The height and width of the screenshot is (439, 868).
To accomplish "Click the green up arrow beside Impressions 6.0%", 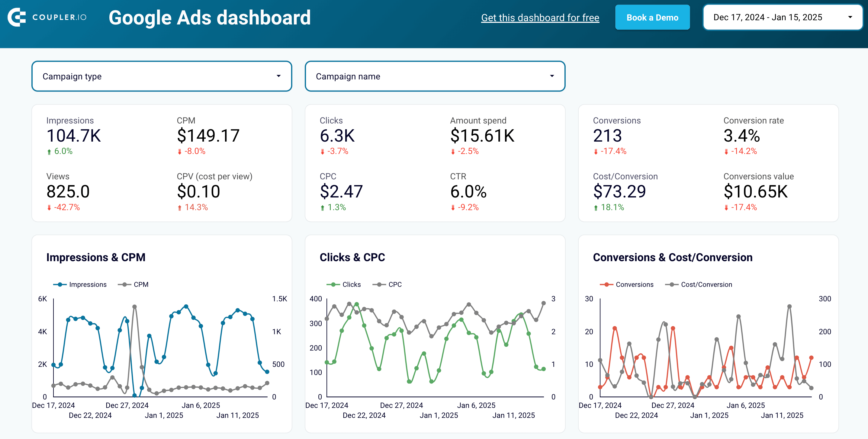I will coord(49,151).
